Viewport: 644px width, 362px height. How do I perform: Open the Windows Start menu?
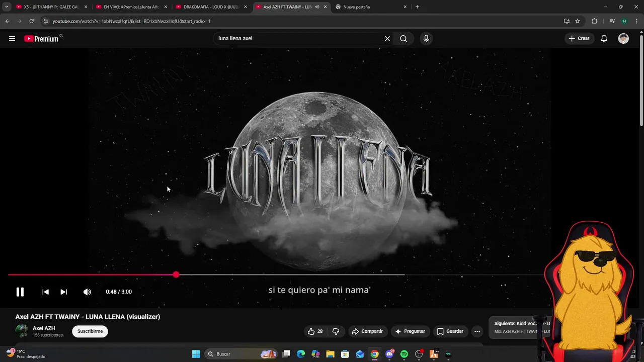tap(196, 354)
